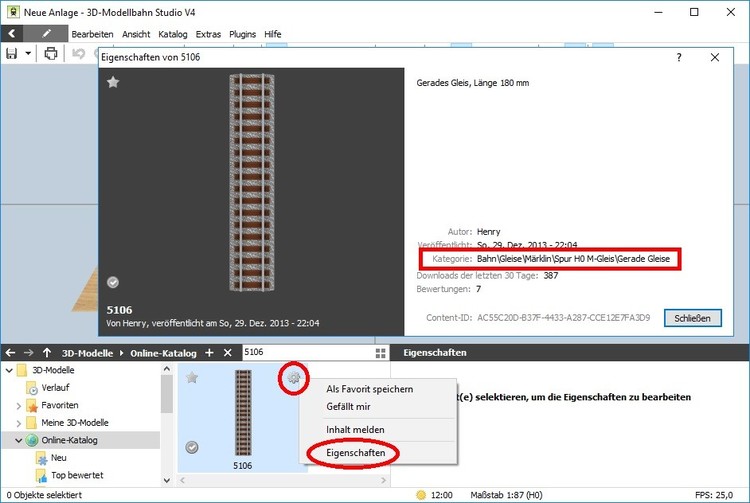Open the Katalog menu
Screen dimensions: 750x503
coord(173,34)
